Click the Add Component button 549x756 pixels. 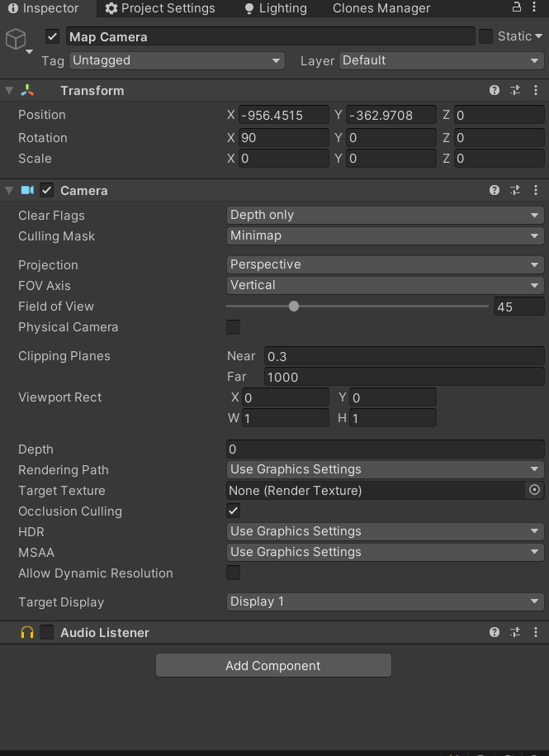[x=273, y=665]
